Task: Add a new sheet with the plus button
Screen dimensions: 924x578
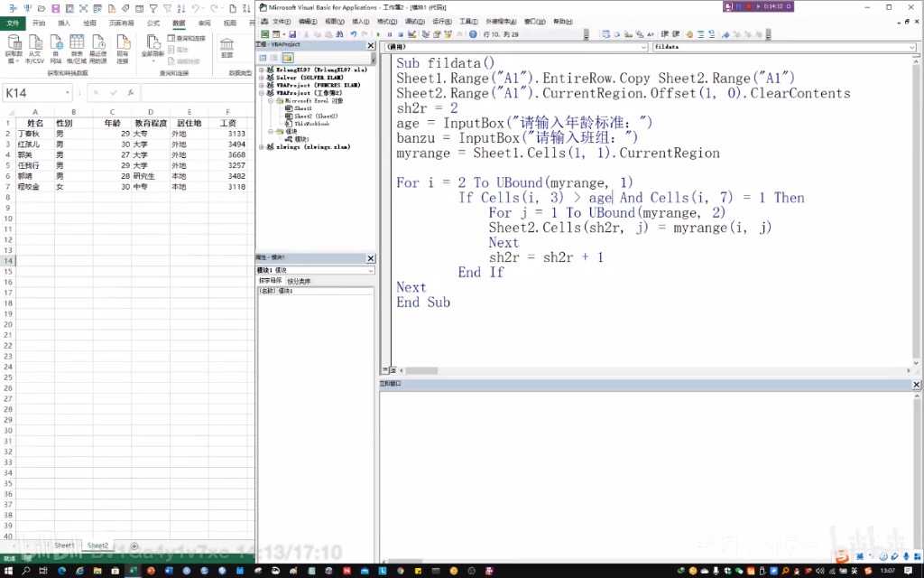Action: click(134, 546)
